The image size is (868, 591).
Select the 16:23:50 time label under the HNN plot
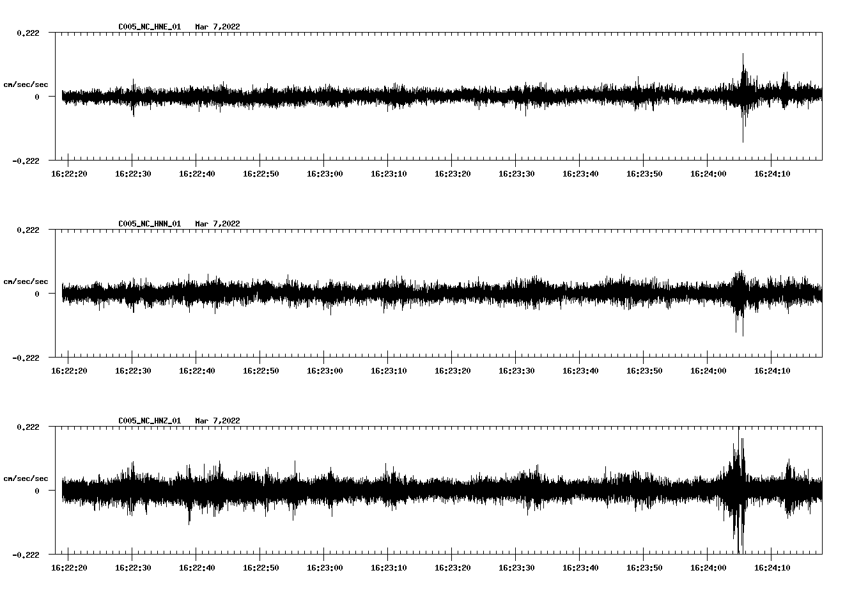pyautogui.click(x=644, y=370)
